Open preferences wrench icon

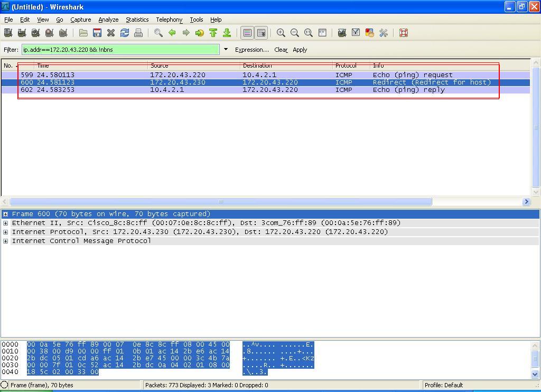click(x=384, y=33)
